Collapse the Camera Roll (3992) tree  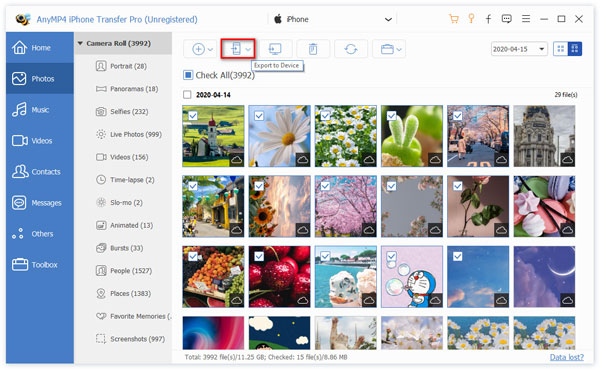click(x=80, y=43)
